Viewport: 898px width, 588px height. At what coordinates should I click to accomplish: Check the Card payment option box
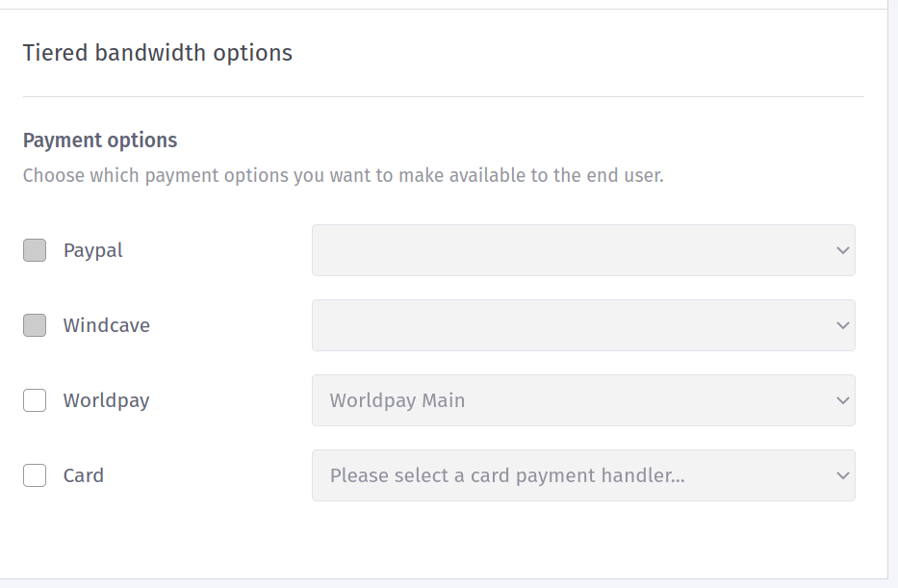pos(35,475)
